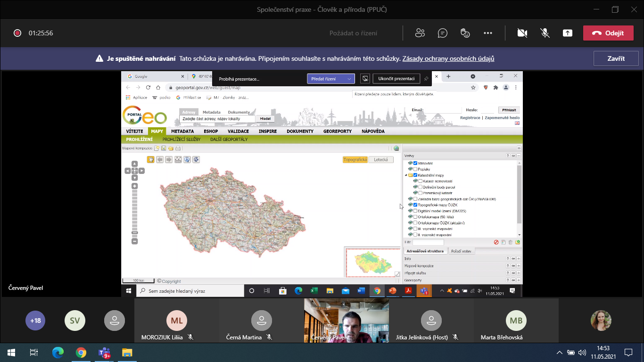Enable the Popisky layer checkbox
This screenshot has height=362, width=644.
coord(415,169)
